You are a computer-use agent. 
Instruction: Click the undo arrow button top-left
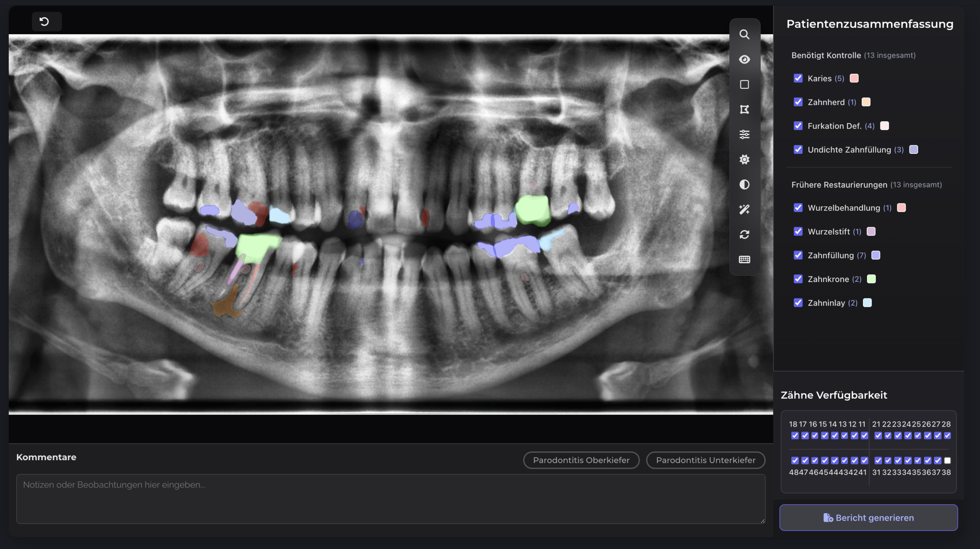pyautogui.click(x=44, y=22)
